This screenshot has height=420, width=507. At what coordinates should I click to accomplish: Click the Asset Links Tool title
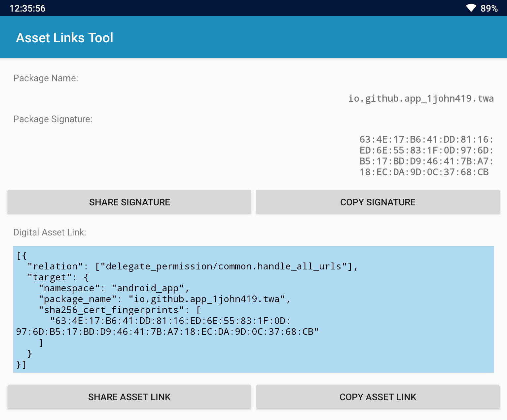click(x=64, y=37)
